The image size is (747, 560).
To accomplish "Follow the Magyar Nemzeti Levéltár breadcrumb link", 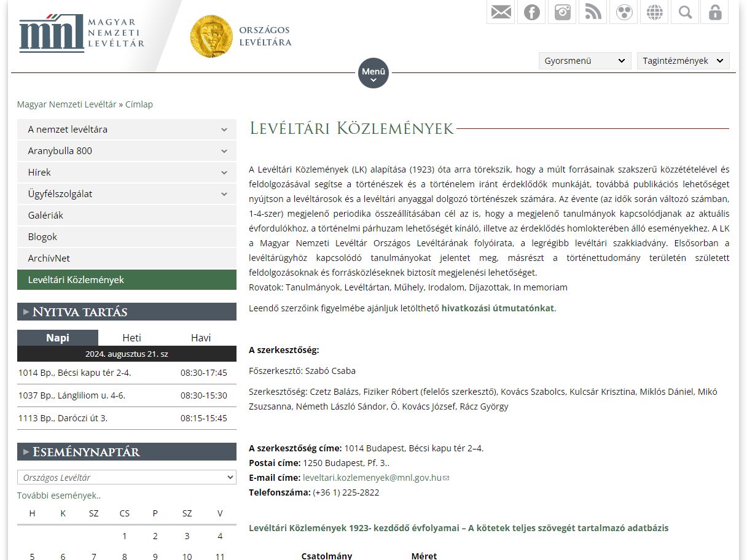I will click(x=66, y=104).
